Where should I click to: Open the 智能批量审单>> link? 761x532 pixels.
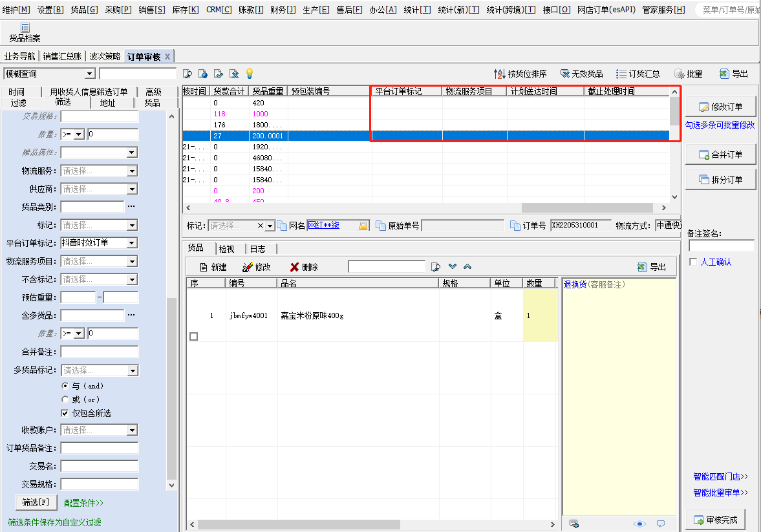coord(720,493)
